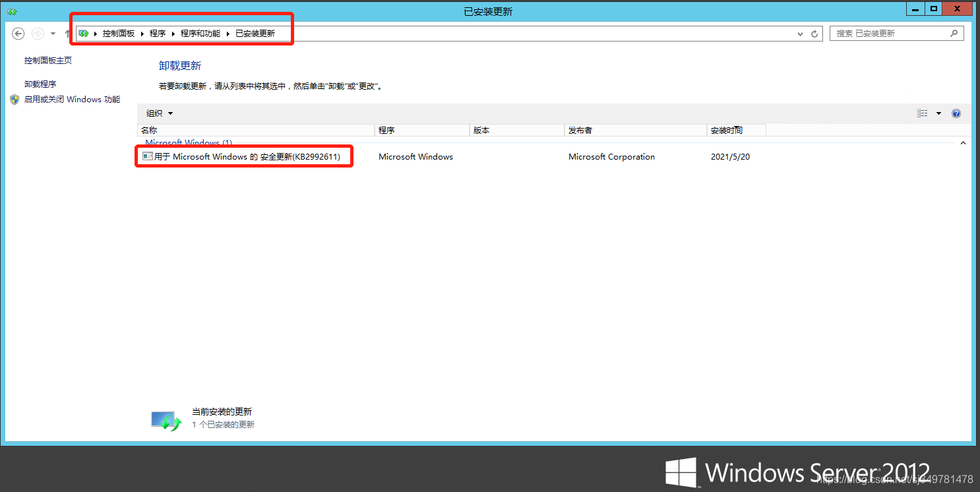Image resolution: width=980 pixels, height=492 pixels.
Task: Select 控制面板 in the address breadcrumb
Action: 119,34
